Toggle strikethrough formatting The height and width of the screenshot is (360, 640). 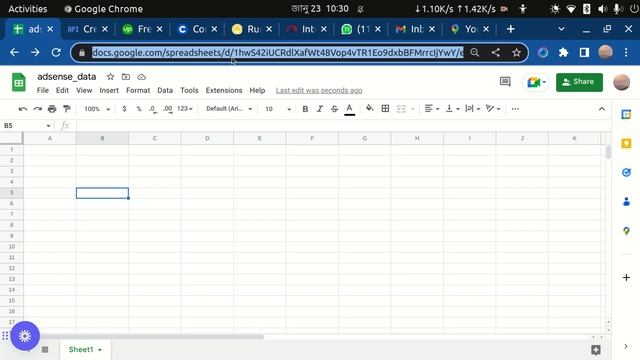pyautogui.click(x=334, y=109)
